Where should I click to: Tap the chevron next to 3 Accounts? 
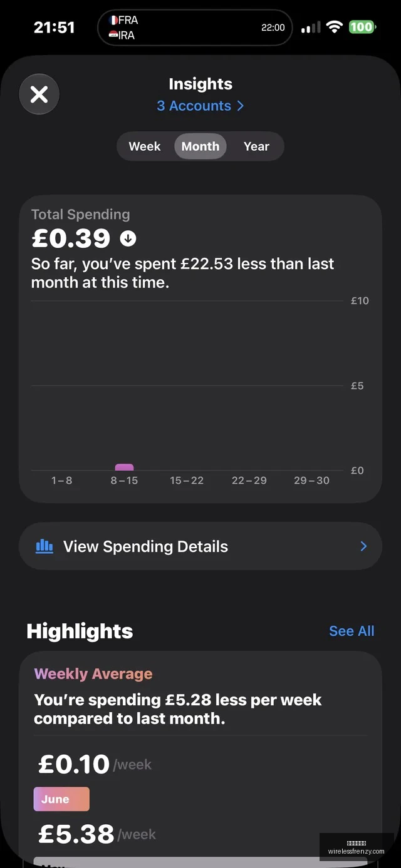(240, 106)
